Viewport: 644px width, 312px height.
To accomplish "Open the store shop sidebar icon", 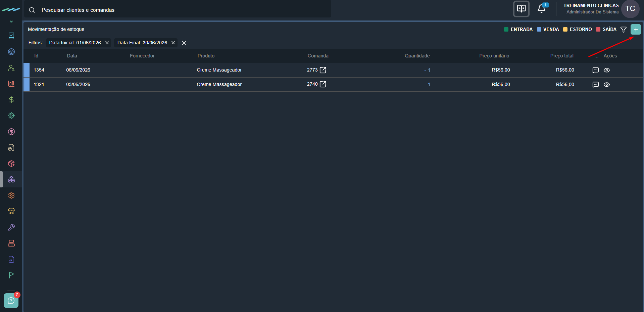I will pyautogui.click(x=11, y=211).
